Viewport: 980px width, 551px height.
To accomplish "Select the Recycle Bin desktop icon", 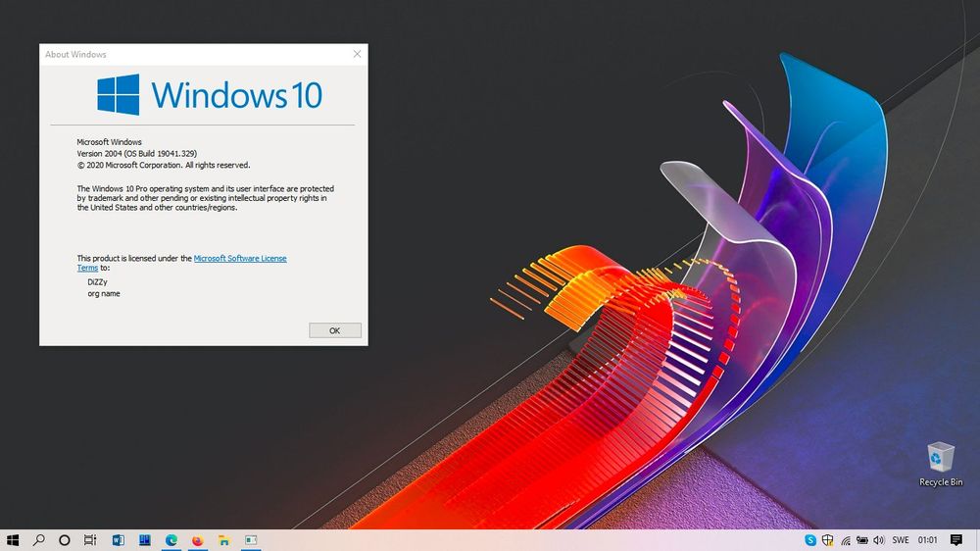I will coord(941,464).
